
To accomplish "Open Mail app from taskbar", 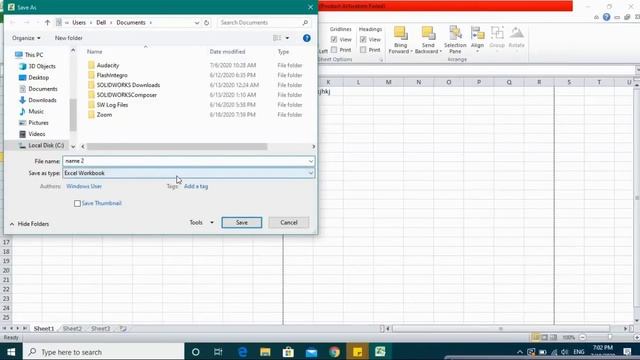I will (x=311, y=352).
